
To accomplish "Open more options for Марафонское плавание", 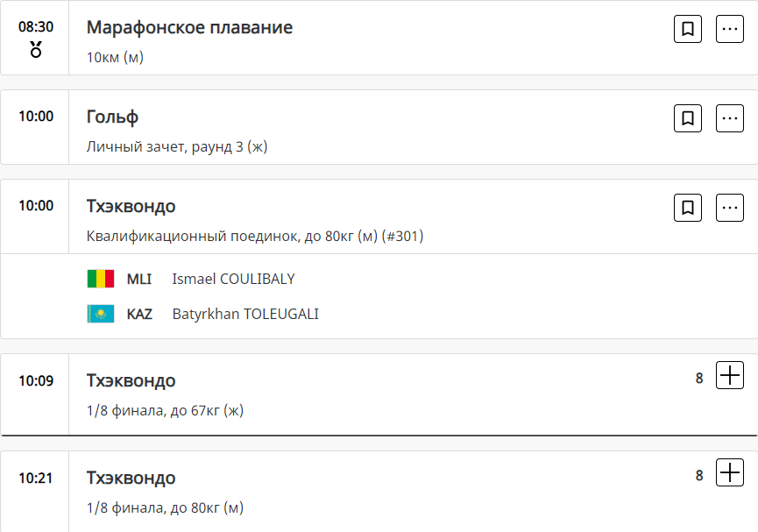I will point(730,29).
